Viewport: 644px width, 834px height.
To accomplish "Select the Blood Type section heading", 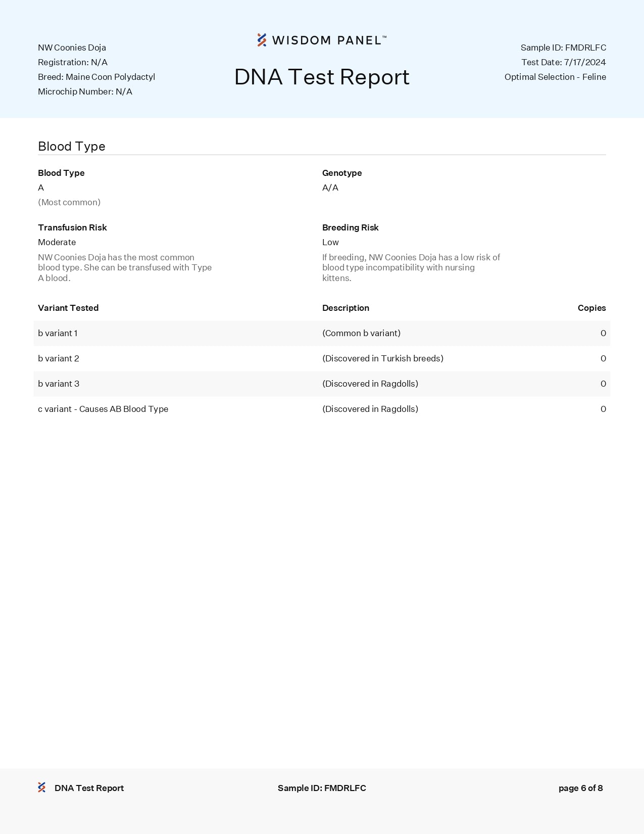I will (x=72, y=147).
